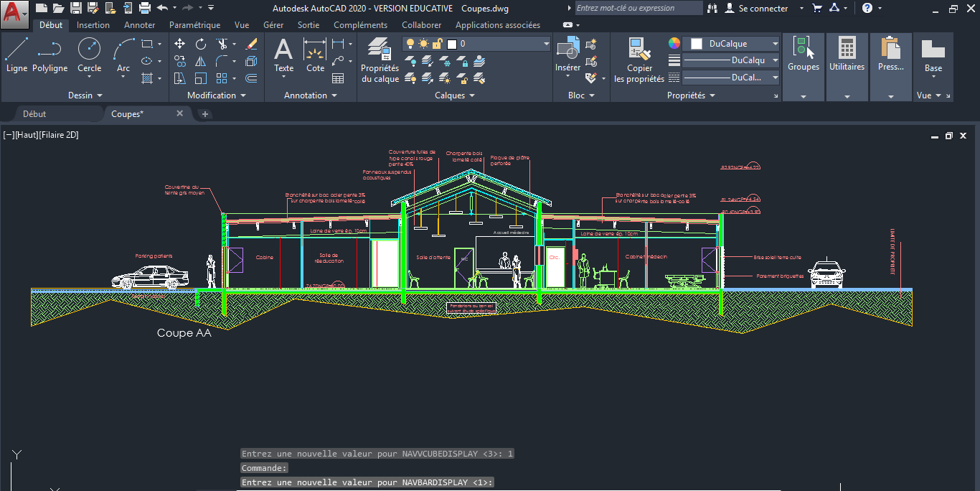Toggle layer on/off lightbulb for layer 0
Image resolution: width=980 pixels, height=491 pixels.
point(410,44)
